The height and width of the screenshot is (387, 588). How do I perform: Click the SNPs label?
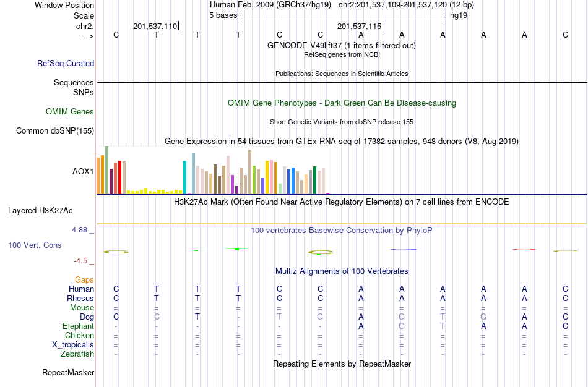84,92
